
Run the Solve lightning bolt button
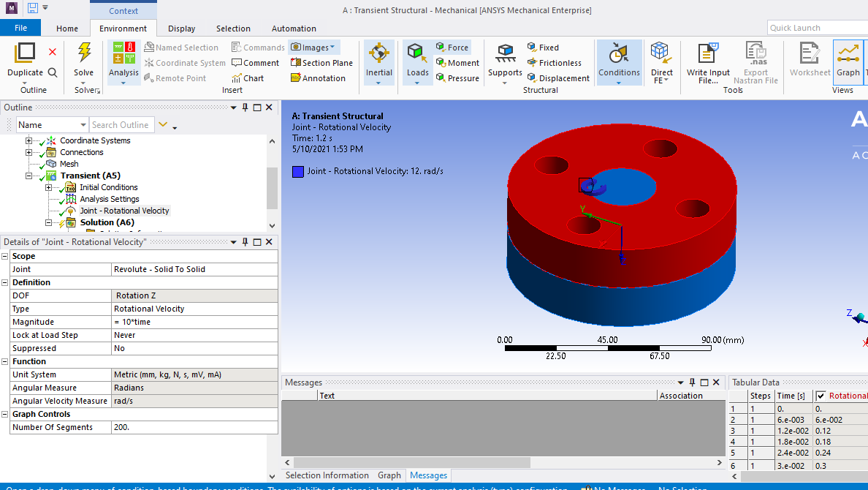click(x=84, y=60)
